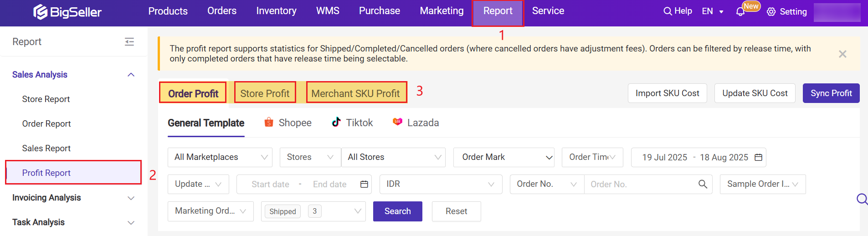Click the Help search magnifier icon
The height and width of the screenshot is (236, 868).
tap(668, 11)
